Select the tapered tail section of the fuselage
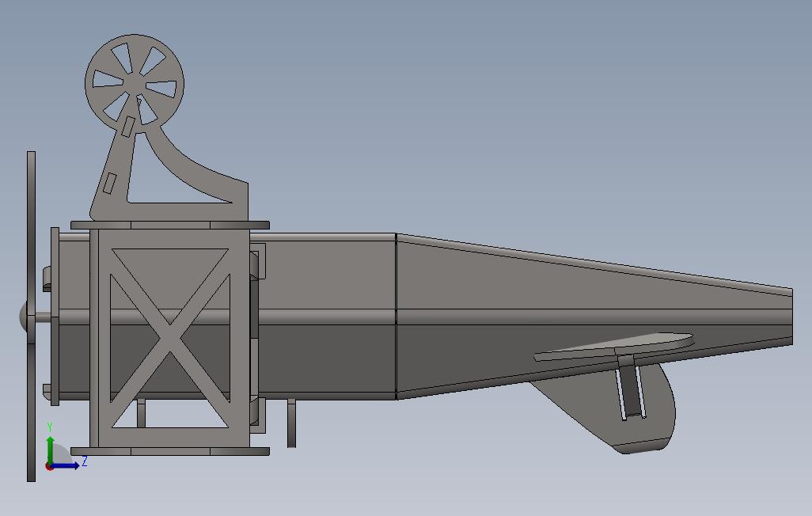Viewport: 812px width, 516px height. (594, 316)
